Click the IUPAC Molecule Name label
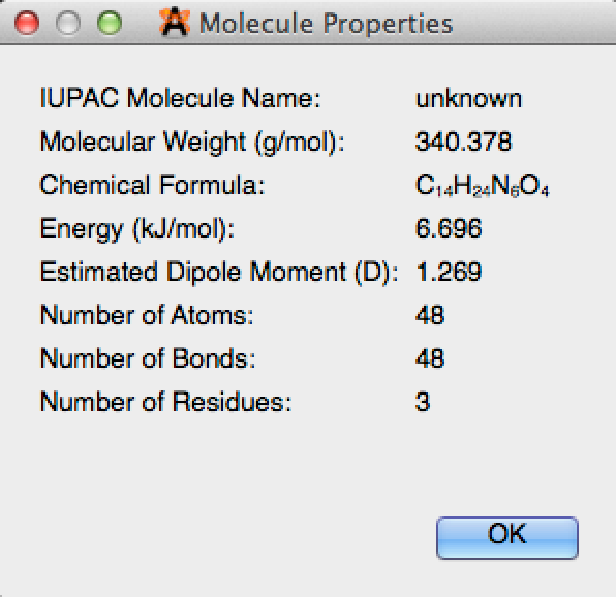 coord(179,99)
